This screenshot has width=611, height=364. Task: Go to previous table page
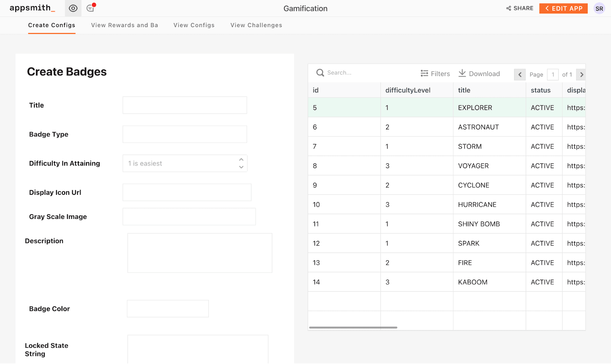click(x=520, y=74)
